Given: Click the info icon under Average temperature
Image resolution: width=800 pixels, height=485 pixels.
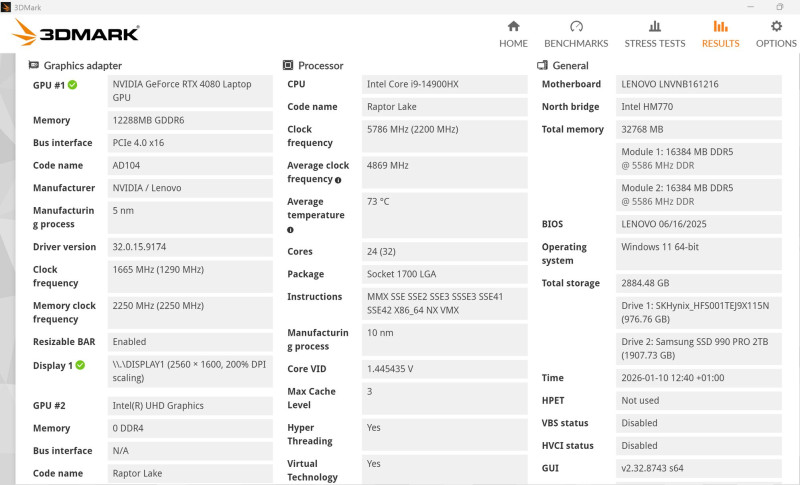Looking at the screenshot, I should (290, 229).
